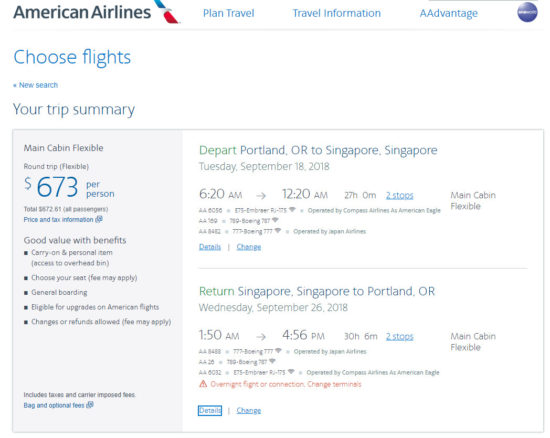Open the Plan Travel menu
This screenshot has height=438, width=550.
229,13
